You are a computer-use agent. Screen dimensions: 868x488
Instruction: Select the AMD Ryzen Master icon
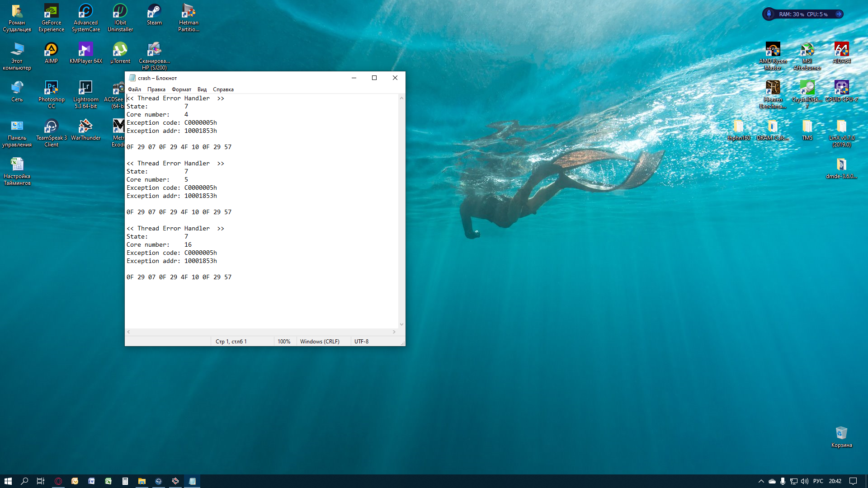coord(773,50)
